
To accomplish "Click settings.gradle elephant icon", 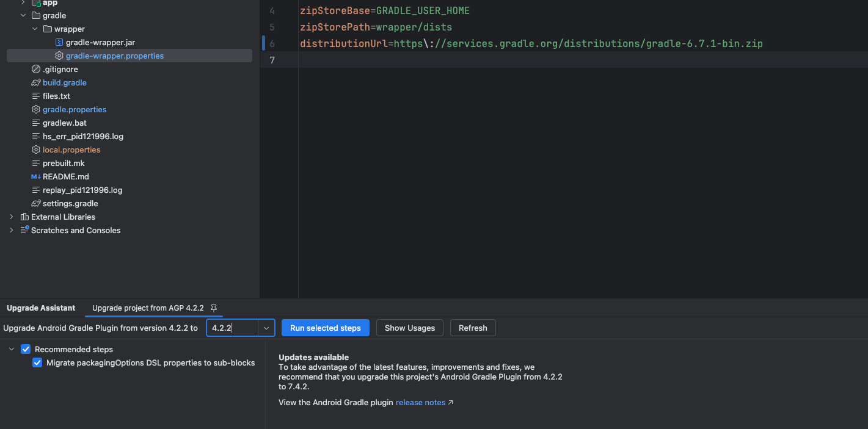I will (36, 203).
